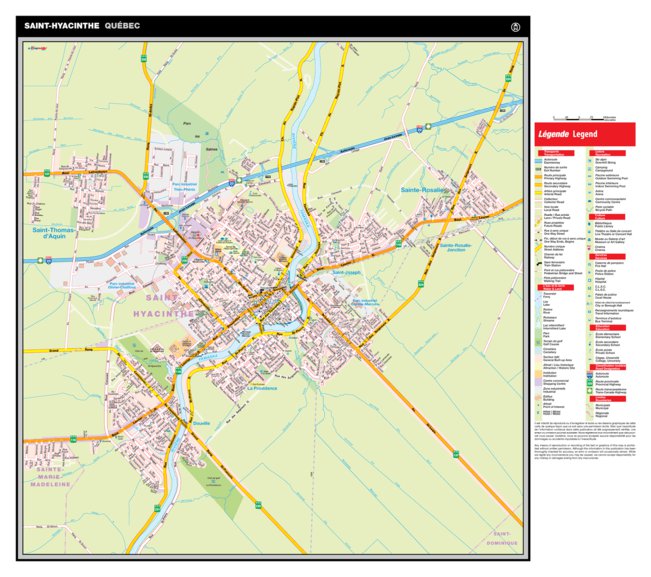Viewport: 651px width, 577px height.
Task: Click the 'SAINT-DOMINIQUE' label on the map
Action: (502, 538)
